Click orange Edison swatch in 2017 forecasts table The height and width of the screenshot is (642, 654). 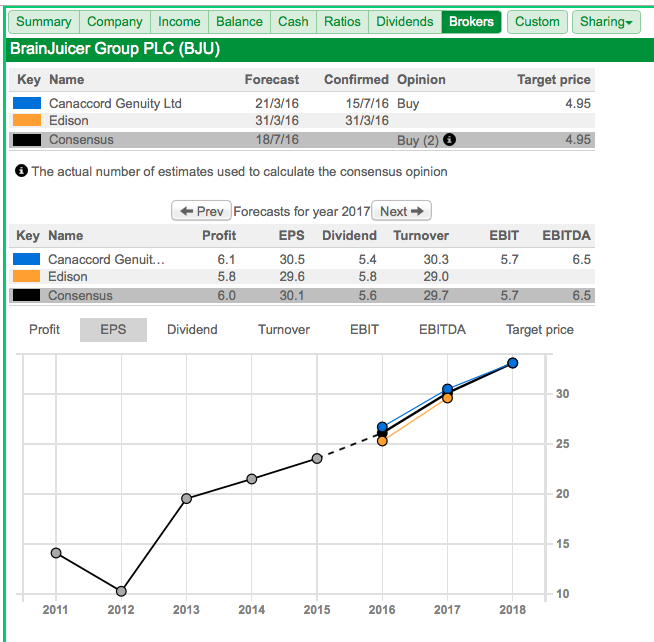(27, 276)
